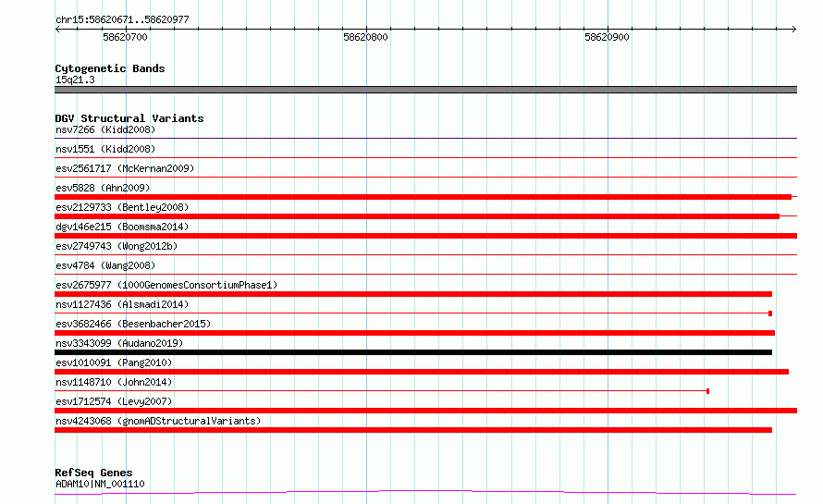Click the red esv2129733 variant bar
Image resolution: width=823 pixels, height=504 pixels.
[x=417, y=216]
